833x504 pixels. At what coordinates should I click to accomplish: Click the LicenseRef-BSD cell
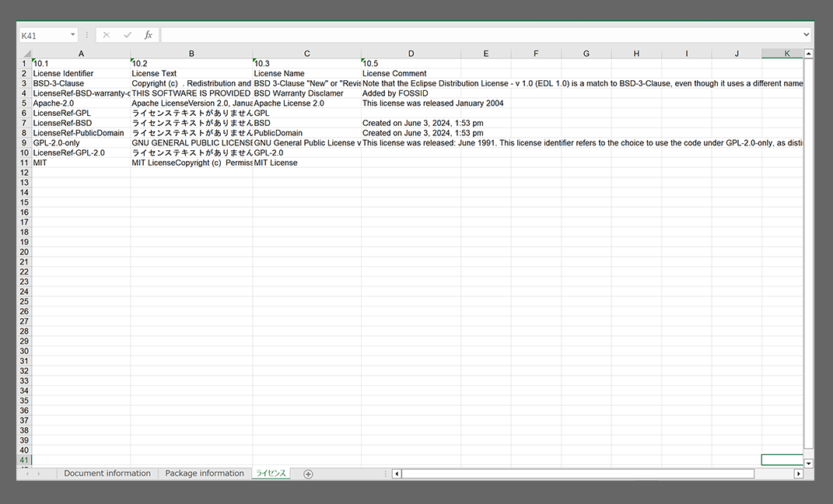81,123
